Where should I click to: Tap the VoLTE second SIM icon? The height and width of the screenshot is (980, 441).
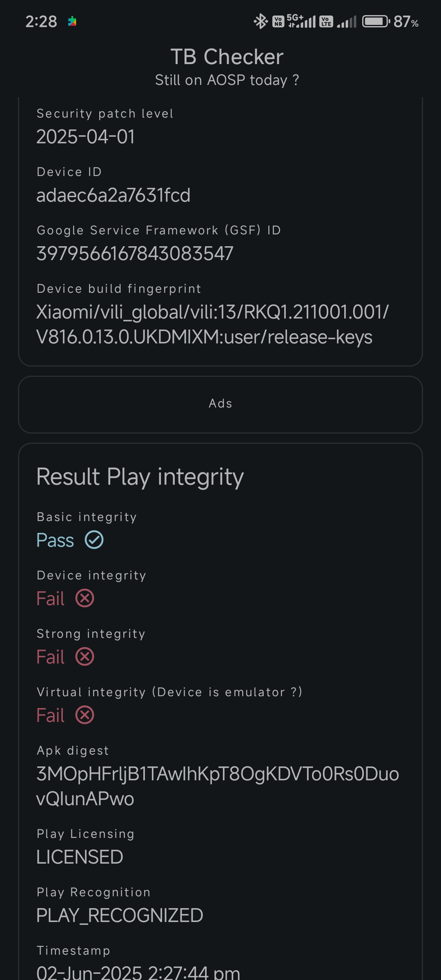click(326, 21)
